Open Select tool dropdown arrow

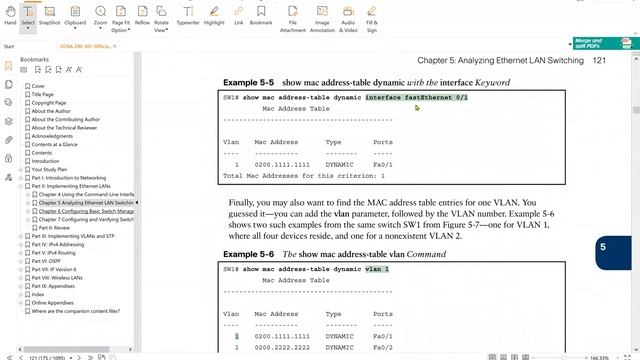(28, 29)
